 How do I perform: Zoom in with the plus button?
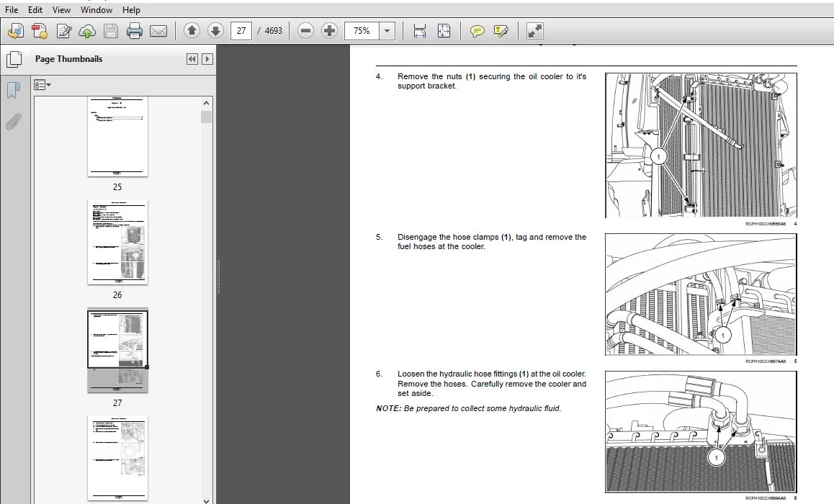point(329,31)
